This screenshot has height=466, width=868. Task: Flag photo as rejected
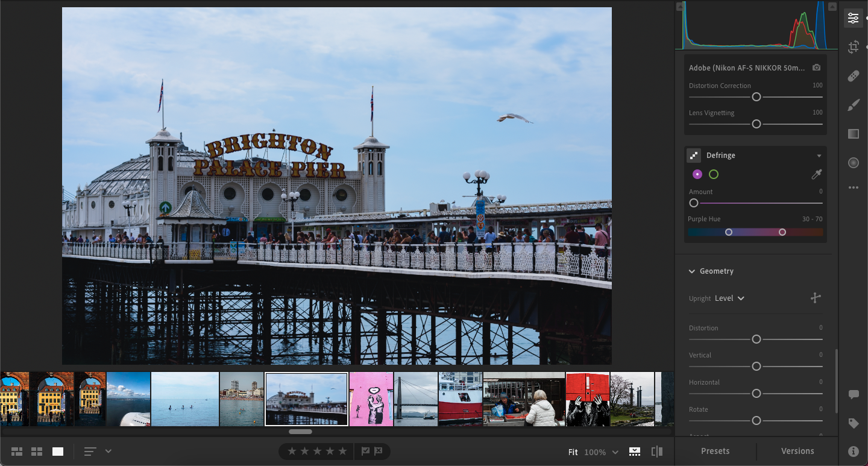[379, 451]
